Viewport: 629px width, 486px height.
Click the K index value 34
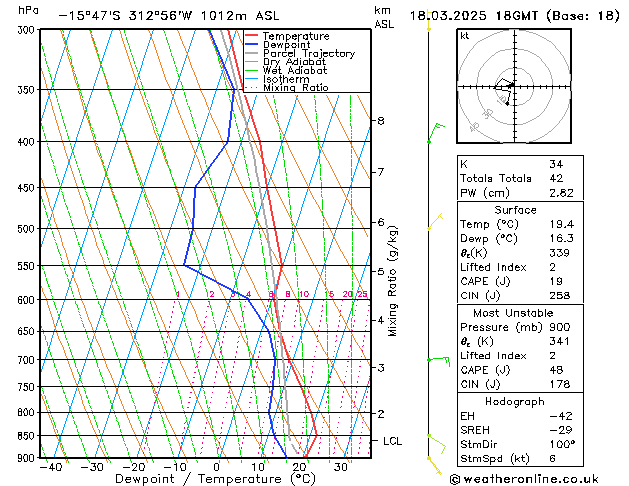(x=556, y=164)
